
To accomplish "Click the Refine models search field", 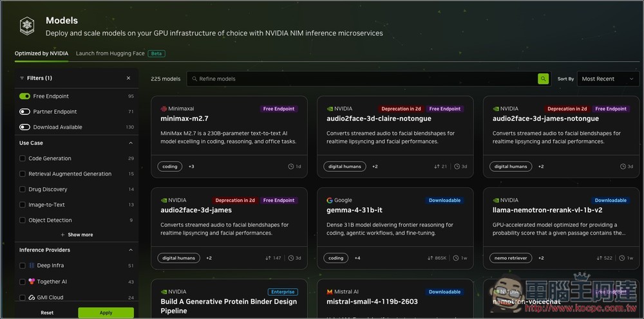I will tap(368, 78).
